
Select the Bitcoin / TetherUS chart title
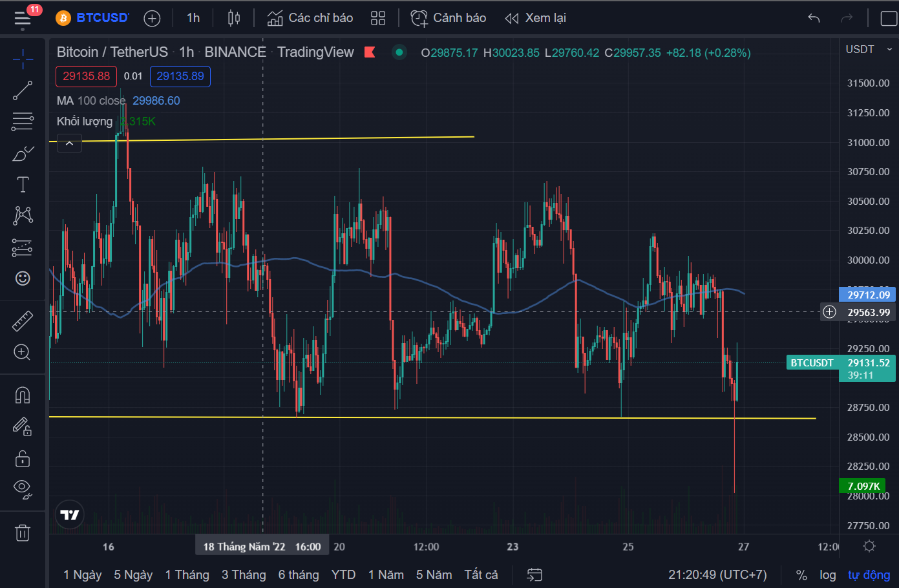click(x=112, y=52)
